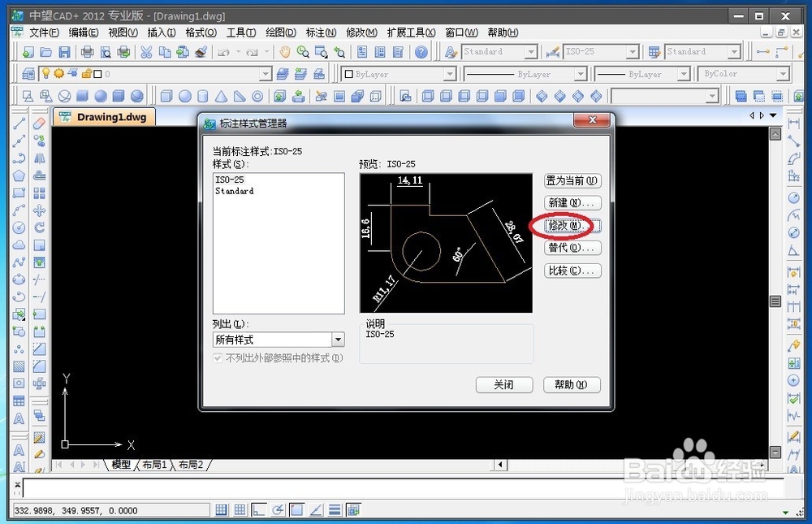This screenshot has width=812, height=524.
Task: Select the Rotate modify tool
Action: (39, 227)
